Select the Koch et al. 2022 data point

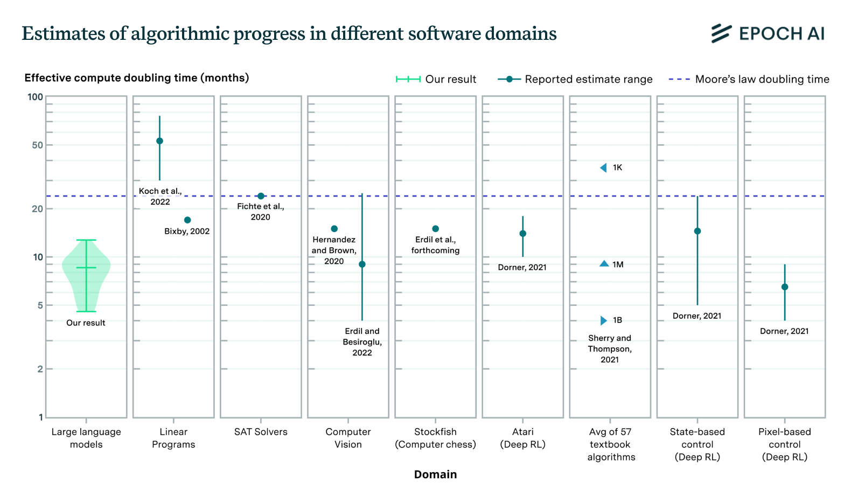pos(159,141)
